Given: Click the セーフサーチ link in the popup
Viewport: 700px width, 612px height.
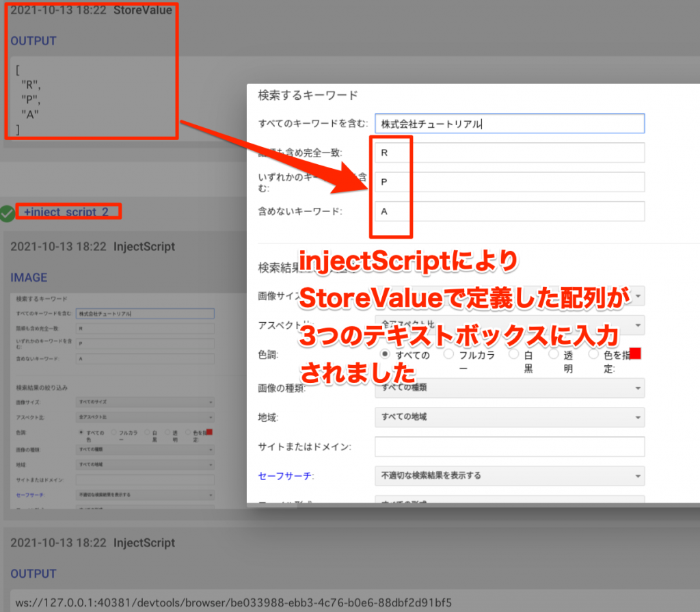Looking at the screenshot, I should coord(284,476).
